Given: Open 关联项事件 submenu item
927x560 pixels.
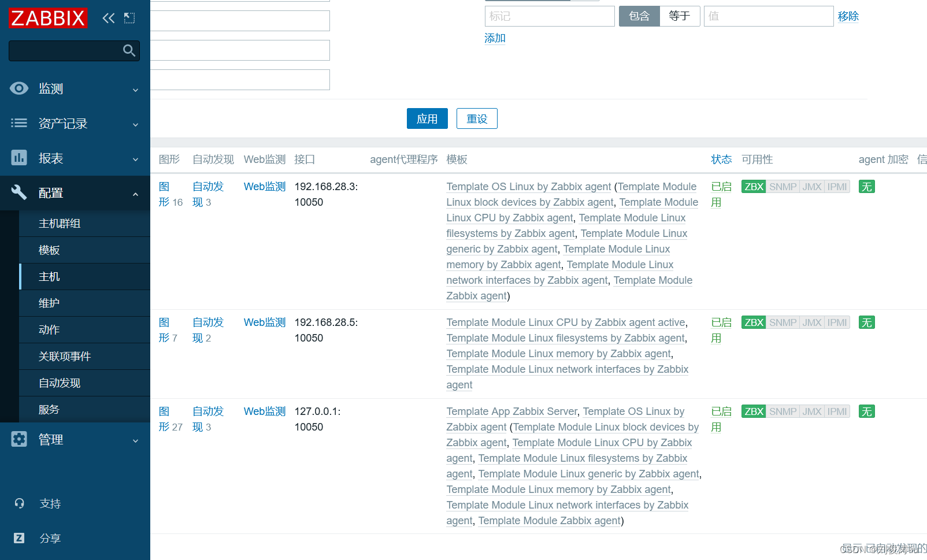Looking at the screenshot, I should [84, 357].
